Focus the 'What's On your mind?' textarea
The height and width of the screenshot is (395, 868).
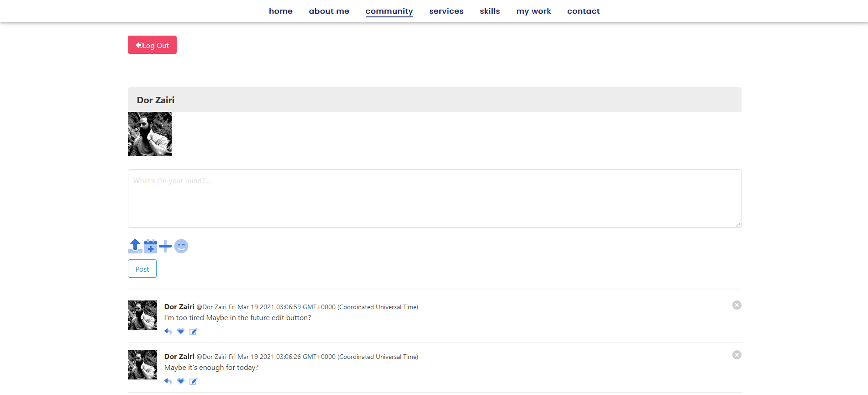tap(435, 199)
